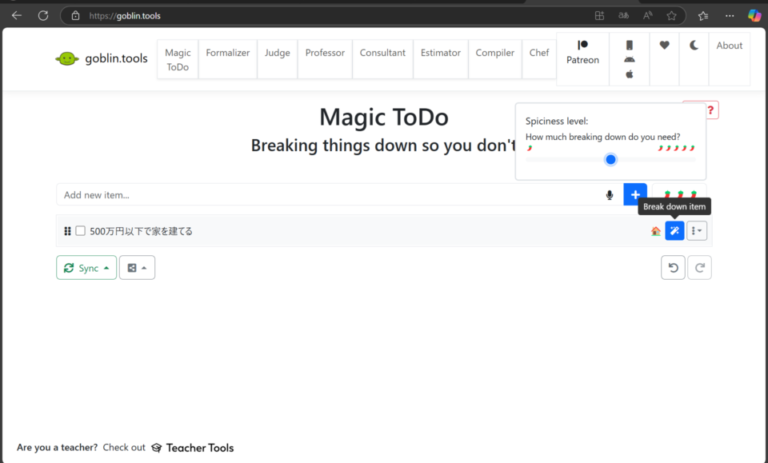Click the microphone voice input icon

click(x=609, y=195)
